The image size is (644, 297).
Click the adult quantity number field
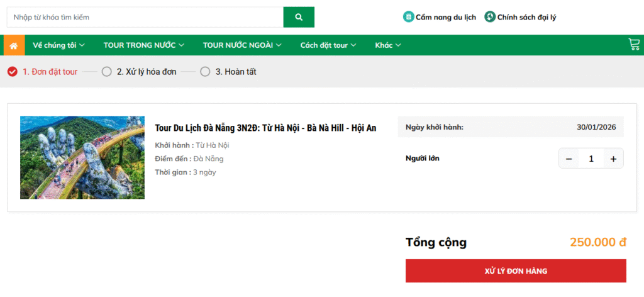click(x=591, y=159)
